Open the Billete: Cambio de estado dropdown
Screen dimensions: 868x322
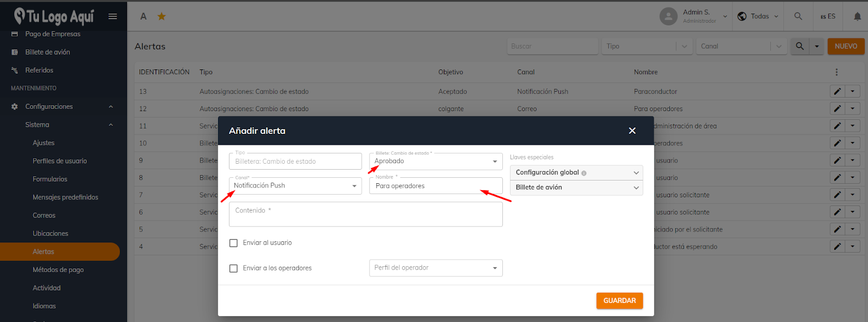436,161
